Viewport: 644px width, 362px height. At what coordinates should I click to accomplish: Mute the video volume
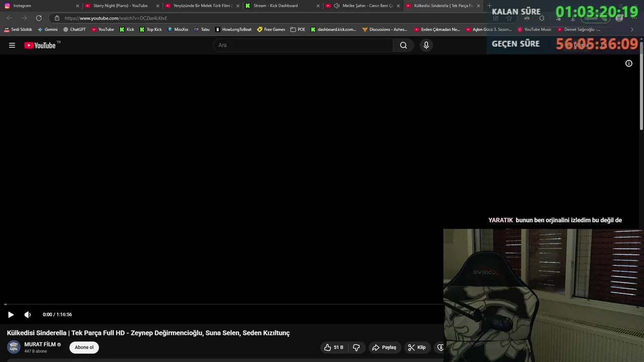[28, 315]
